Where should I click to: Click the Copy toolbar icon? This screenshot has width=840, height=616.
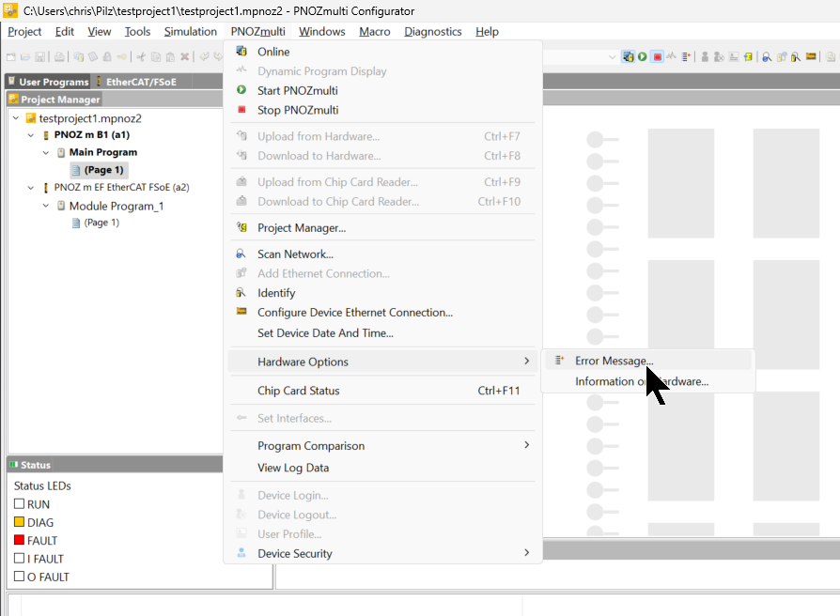(x=156, y=56)
